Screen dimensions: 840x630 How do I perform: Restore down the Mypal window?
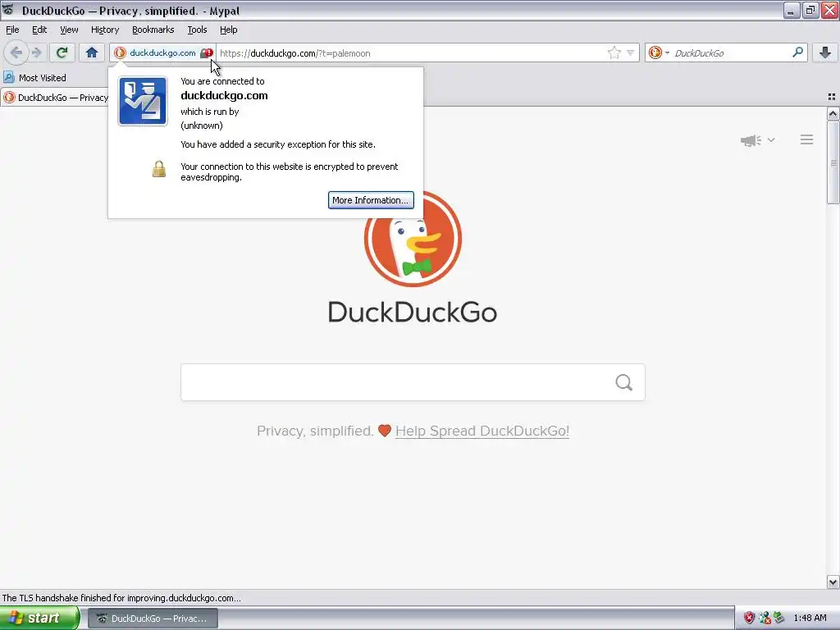[x=810, y=10]
